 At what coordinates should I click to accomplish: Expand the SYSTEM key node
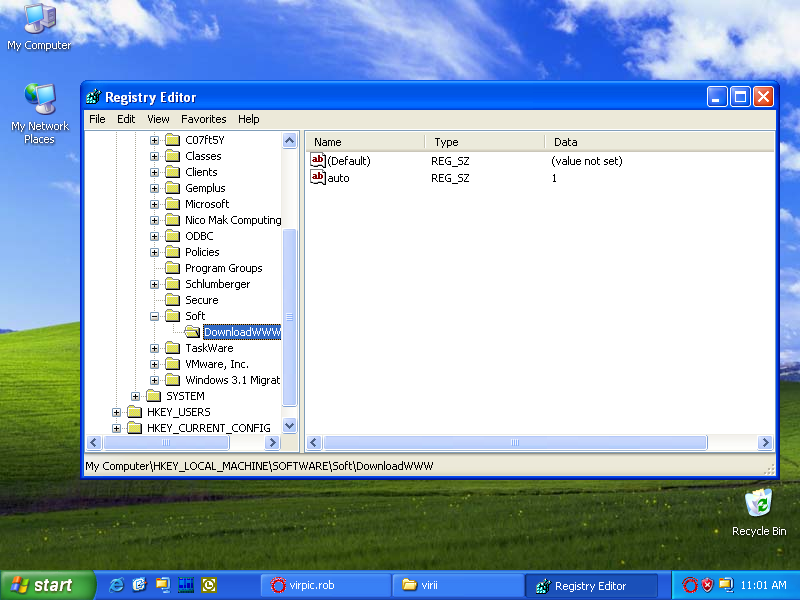(135, 396)
